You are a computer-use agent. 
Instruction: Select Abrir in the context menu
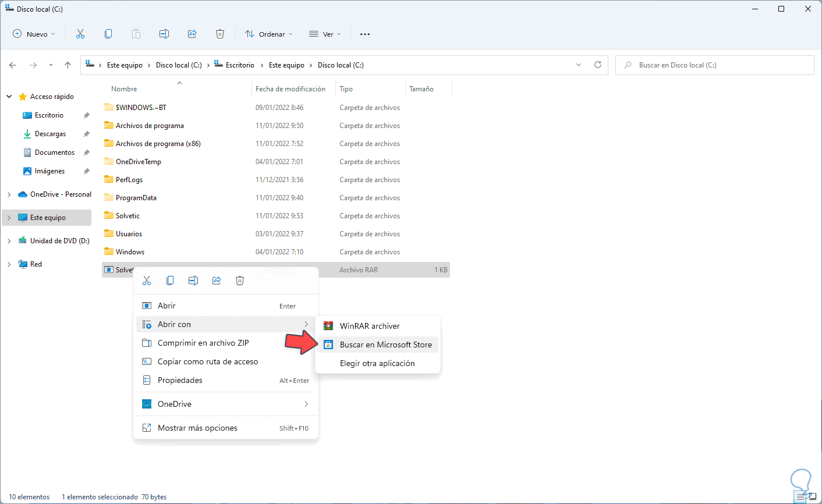tap(226, 306)
